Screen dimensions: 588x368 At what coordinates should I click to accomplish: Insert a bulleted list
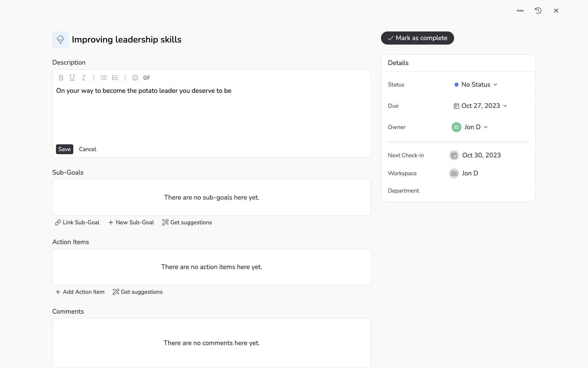pos(104,78)
